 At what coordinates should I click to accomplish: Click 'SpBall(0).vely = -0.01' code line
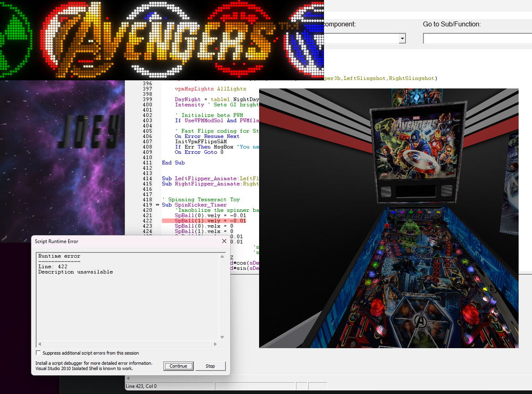tap(210, 215)
